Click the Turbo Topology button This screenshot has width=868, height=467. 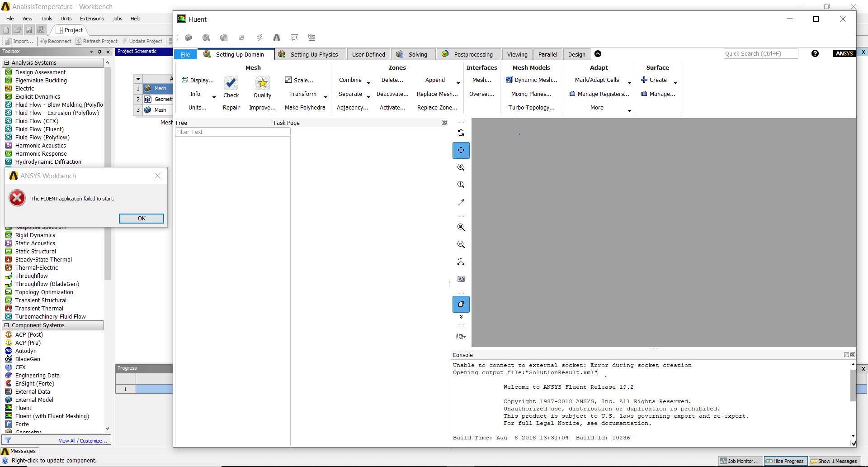pos(531,108)
